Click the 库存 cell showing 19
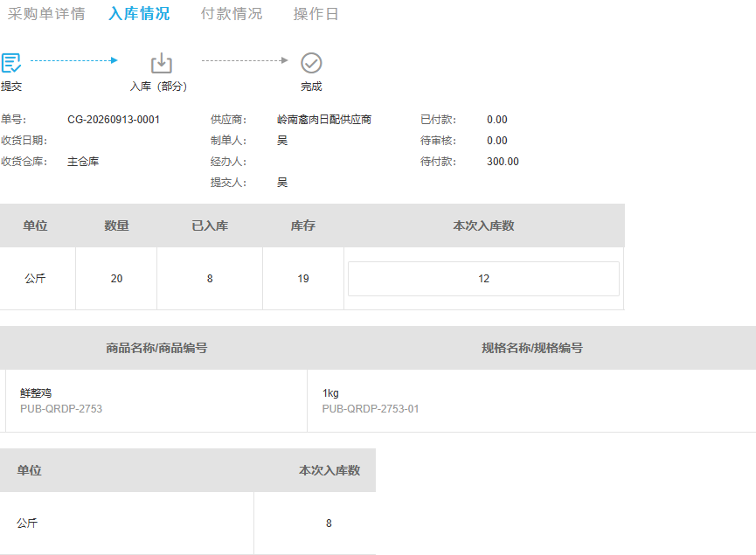This screenshot has width=756, height=555. point(303,279)
